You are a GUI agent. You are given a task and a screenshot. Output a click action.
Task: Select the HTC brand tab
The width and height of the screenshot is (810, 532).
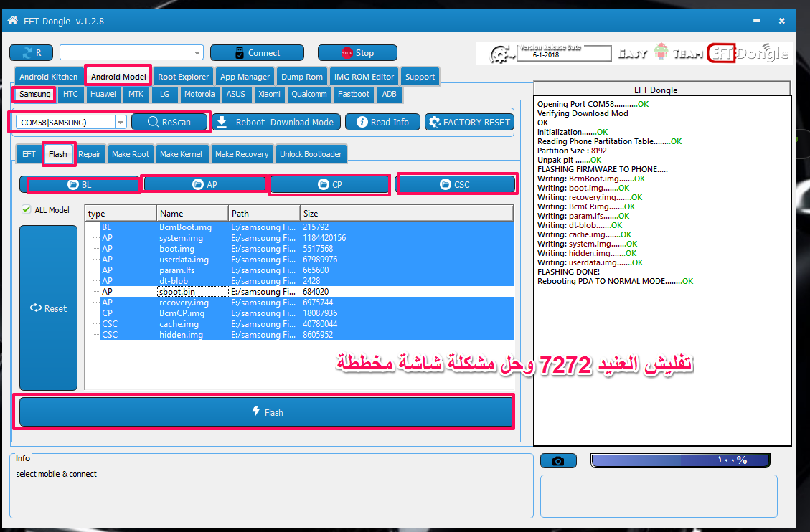coord(70,94)
